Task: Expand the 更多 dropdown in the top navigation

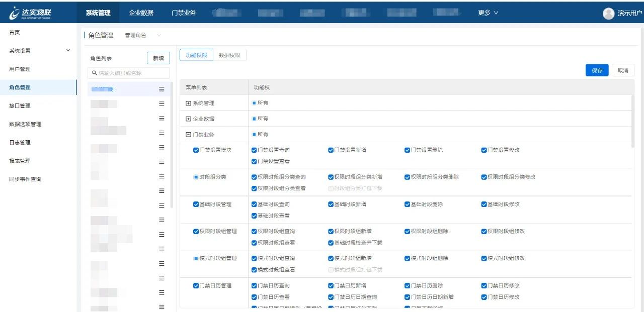Action: (487, 13)
